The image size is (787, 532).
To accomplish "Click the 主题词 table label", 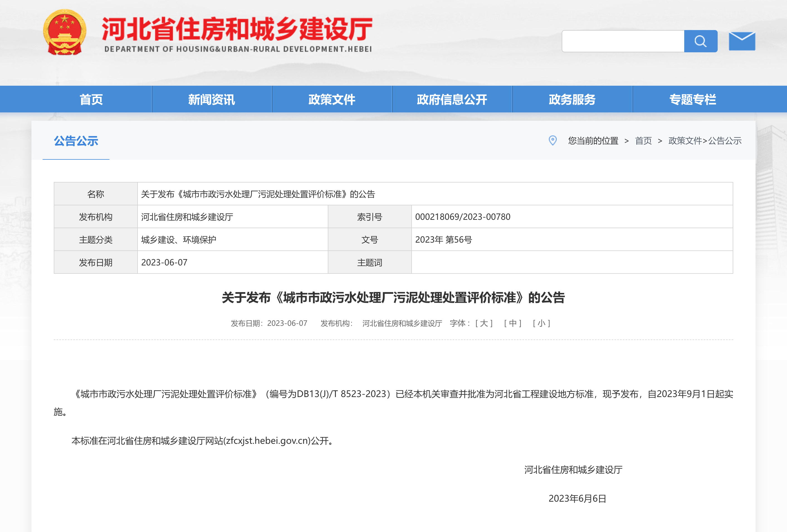I will pos(370,262).
